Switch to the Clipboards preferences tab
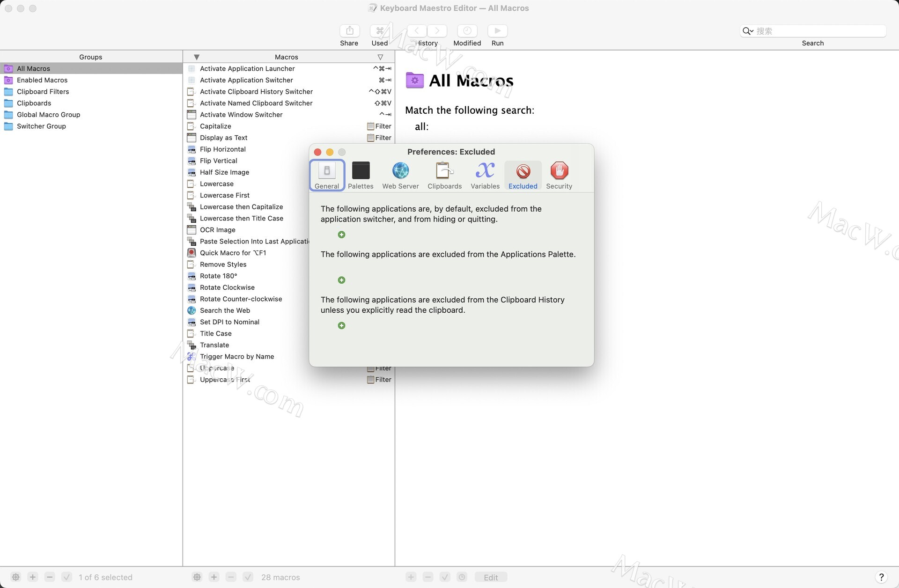899x588 pixels. 444,175
